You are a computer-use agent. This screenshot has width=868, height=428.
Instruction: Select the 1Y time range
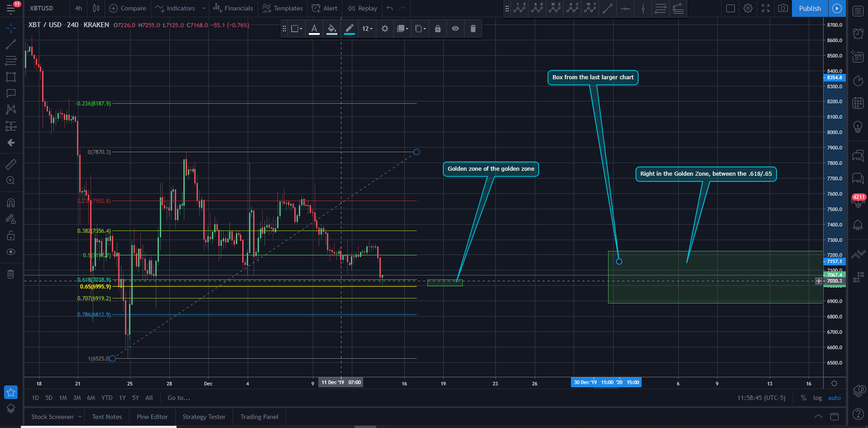tap(122, 398)
